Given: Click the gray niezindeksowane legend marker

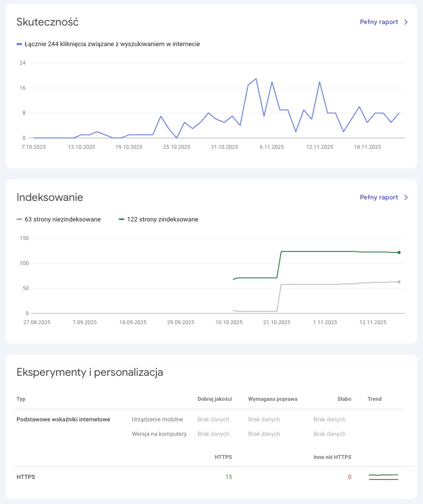Looking at the screenshot, I should pos(20,219).
